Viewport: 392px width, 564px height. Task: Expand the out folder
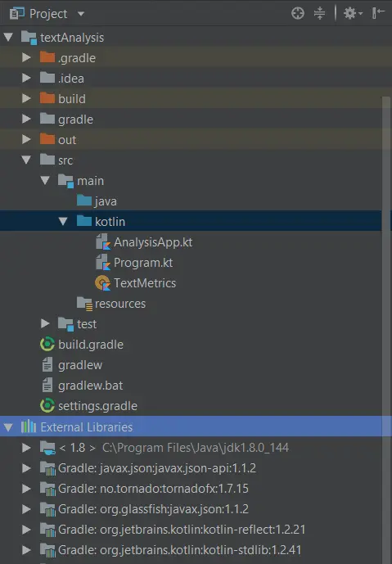click(x=26, y=139)
